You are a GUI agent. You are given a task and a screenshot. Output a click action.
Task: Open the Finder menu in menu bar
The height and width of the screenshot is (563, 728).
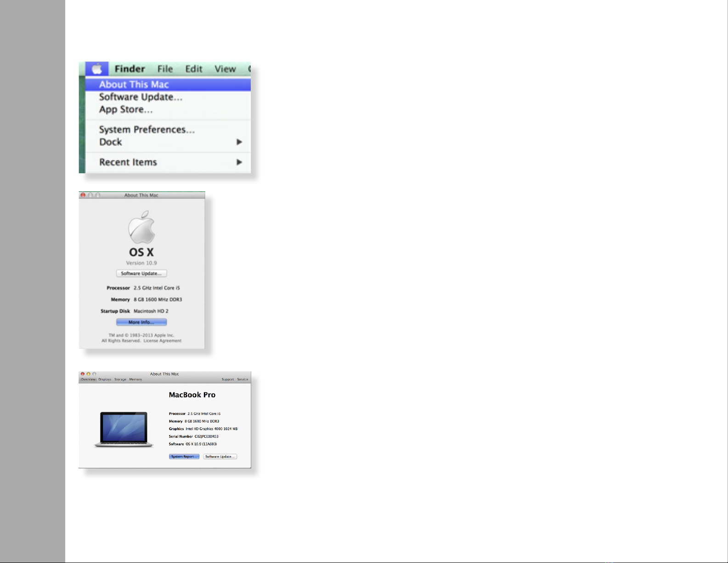pos(130,69)
